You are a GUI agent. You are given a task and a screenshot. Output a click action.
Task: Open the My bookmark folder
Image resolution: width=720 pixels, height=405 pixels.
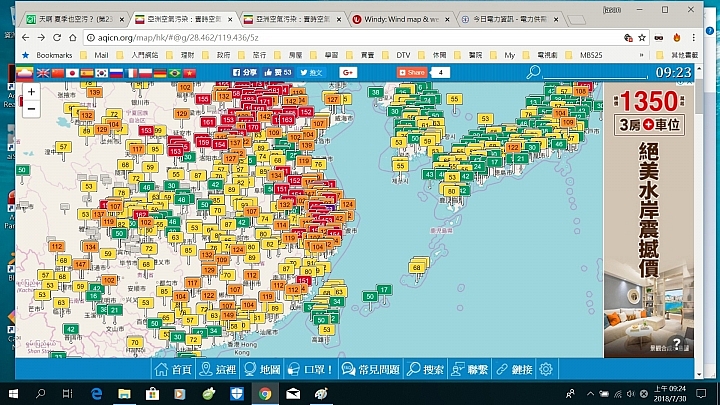pyautogui.click(x=503, y=55)
